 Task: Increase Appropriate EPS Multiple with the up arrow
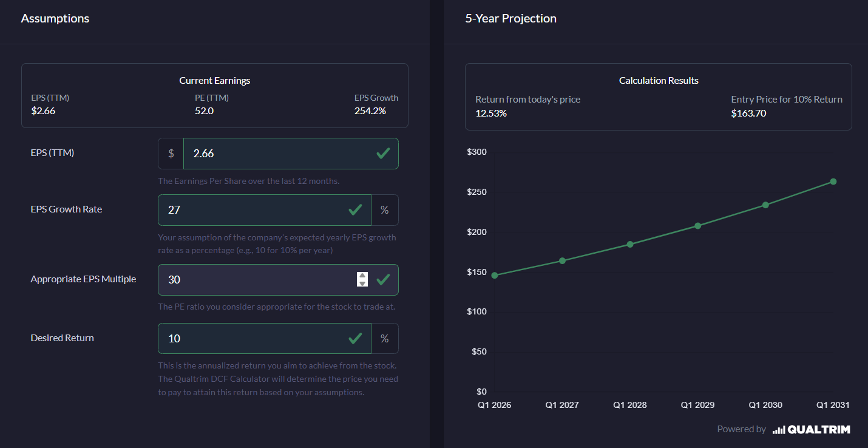[x=362, y=276]
